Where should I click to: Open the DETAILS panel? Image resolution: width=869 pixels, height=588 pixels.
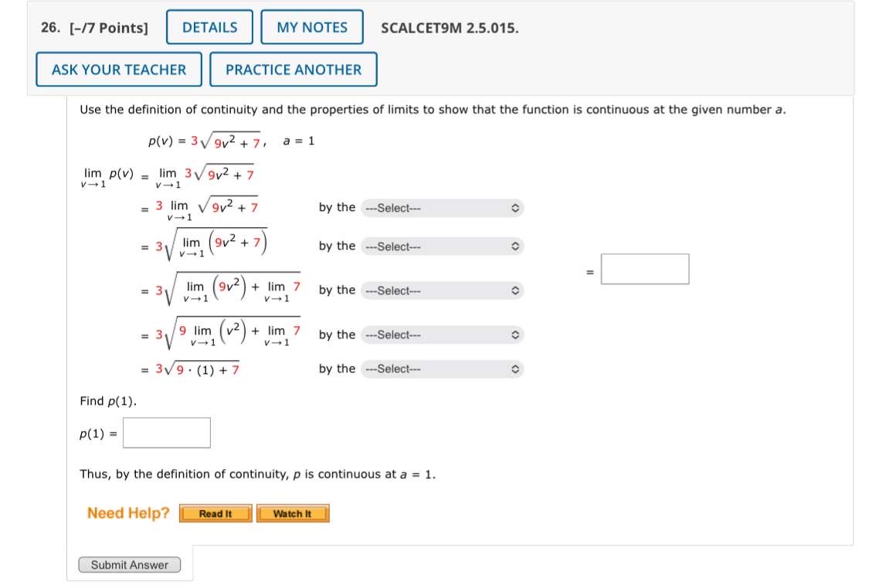(209, 27)
